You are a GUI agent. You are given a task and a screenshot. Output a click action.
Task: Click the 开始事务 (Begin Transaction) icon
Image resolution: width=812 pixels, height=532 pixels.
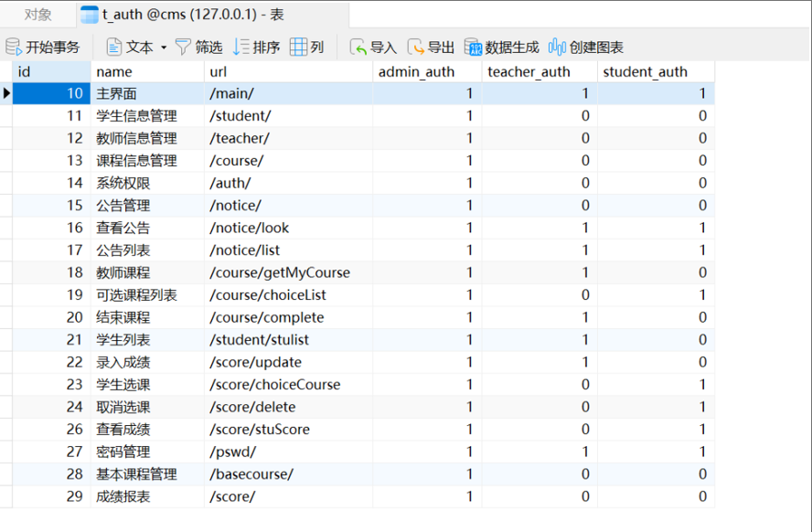pyautogui.click(x=14, y=47)
